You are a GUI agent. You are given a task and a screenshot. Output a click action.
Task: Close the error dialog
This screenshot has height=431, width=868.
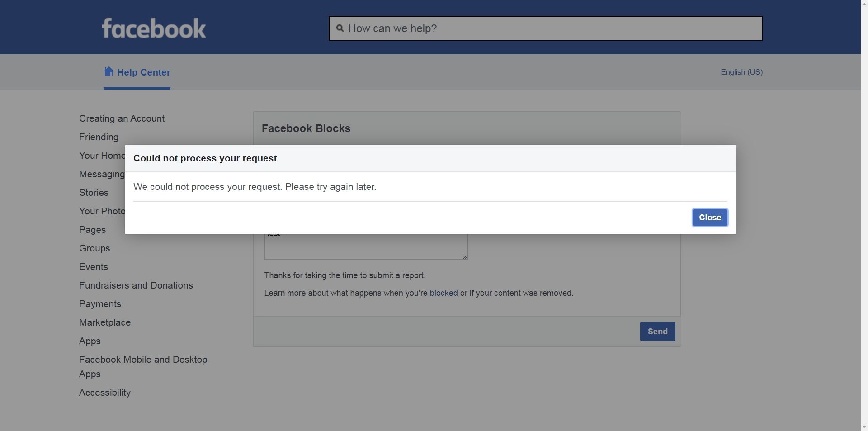pyautogui.click(x=710, y=218)
